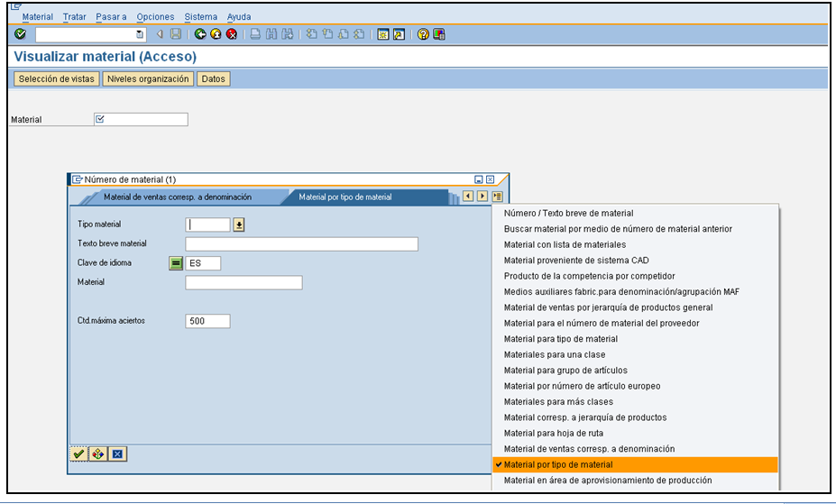The height and width of the screenshot is (504, 836).
Task: Click the red Cancel icon
Action: [x=232, y=34]
